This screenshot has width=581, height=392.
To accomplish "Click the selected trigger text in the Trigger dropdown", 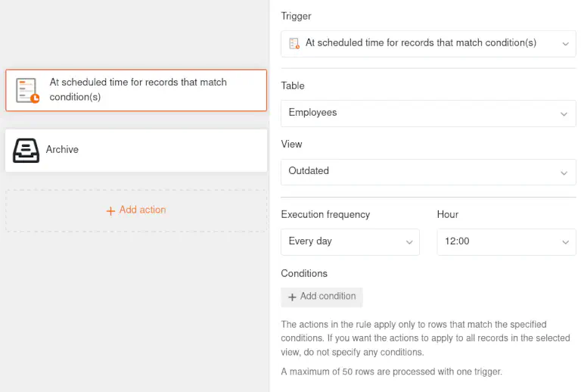I will (x=421, y=43).
